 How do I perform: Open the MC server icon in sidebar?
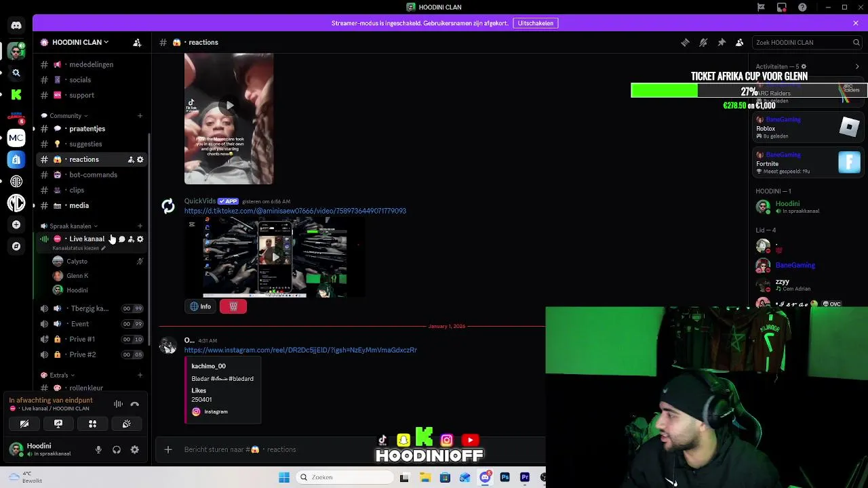click(16, 138)
